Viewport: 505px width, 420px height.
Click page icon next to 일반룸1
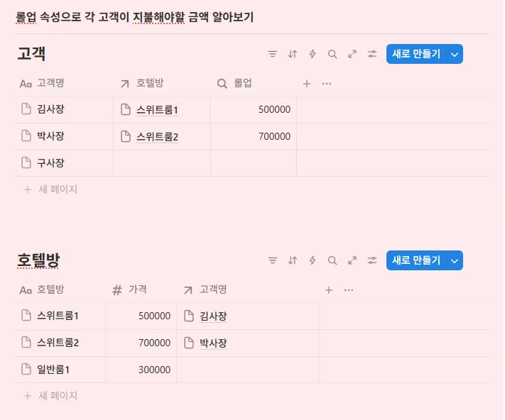click(x=26, y=369)
